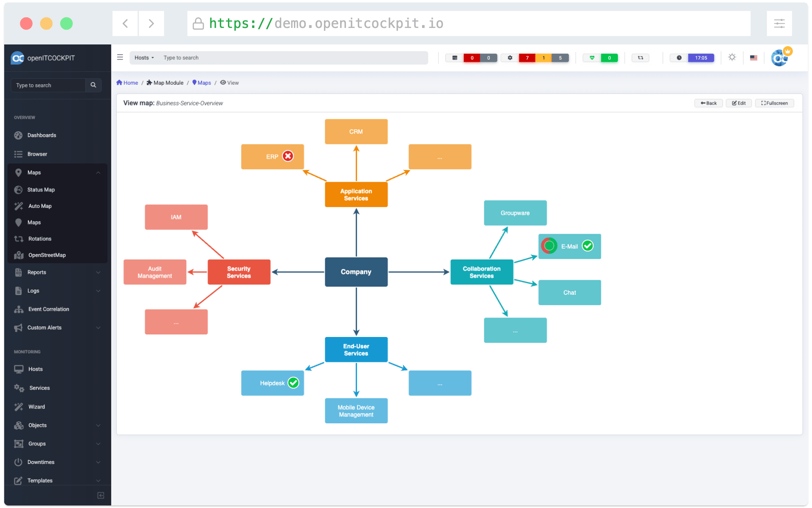The image size is (812, 508).
Task: Expand the Templates sidebar section
Action: tap(98, 481)
